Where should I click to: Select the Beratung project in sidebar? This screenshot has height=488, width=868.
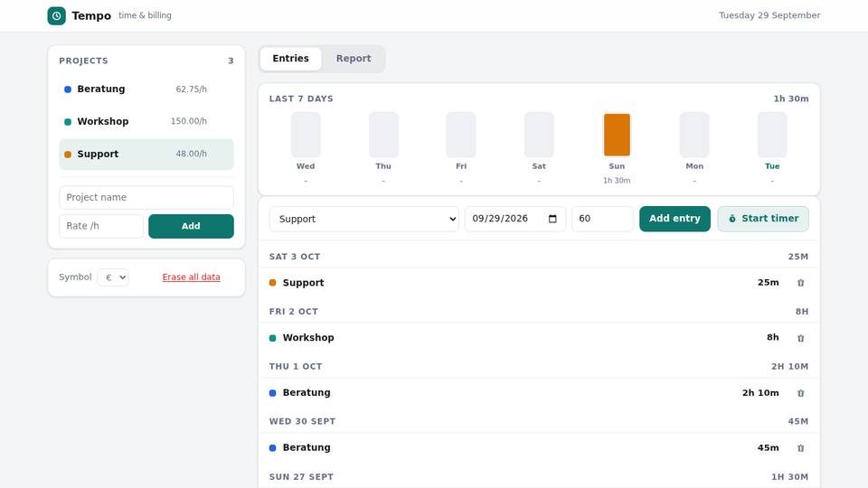pos(146,89)
